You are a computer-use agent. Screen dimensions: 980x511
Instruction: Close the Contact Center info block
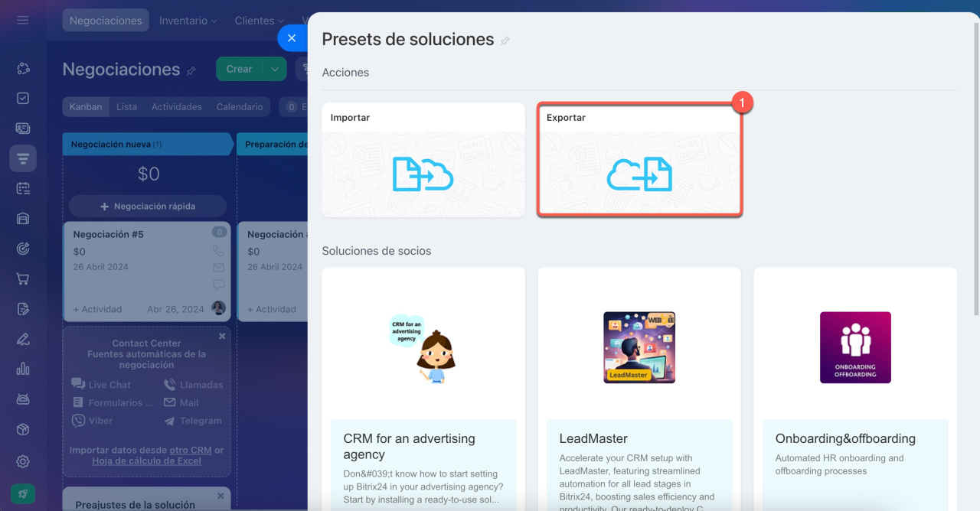pos(222,336)
